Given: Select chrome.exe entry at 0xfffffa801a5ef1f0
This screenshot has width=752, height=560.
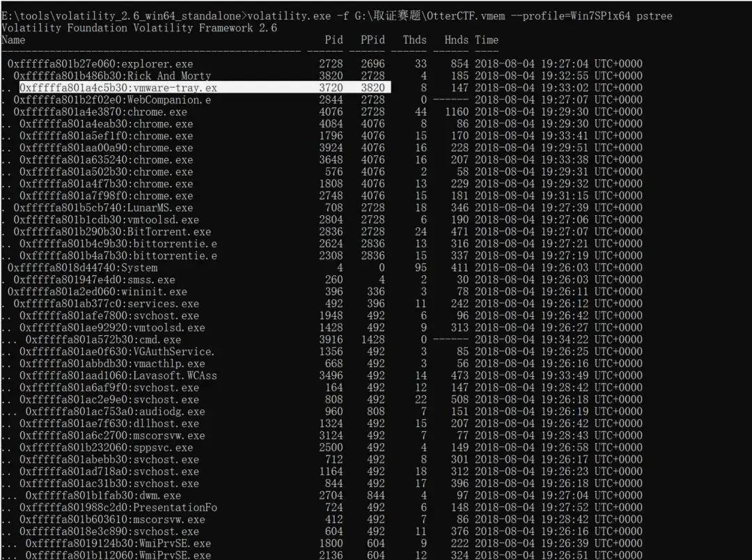Looking at the screenshot, I should tap(106, 136).
